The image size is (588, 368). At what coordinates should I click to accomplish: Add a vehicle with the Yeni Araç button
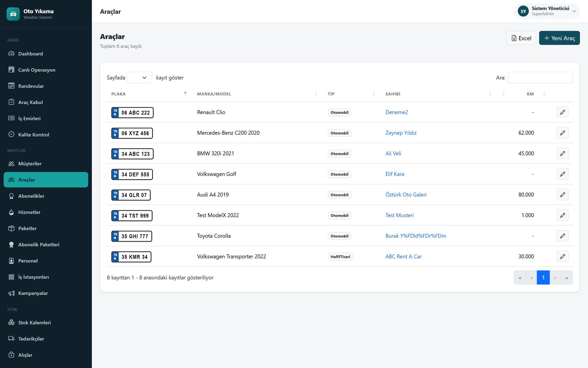(559, 38)
